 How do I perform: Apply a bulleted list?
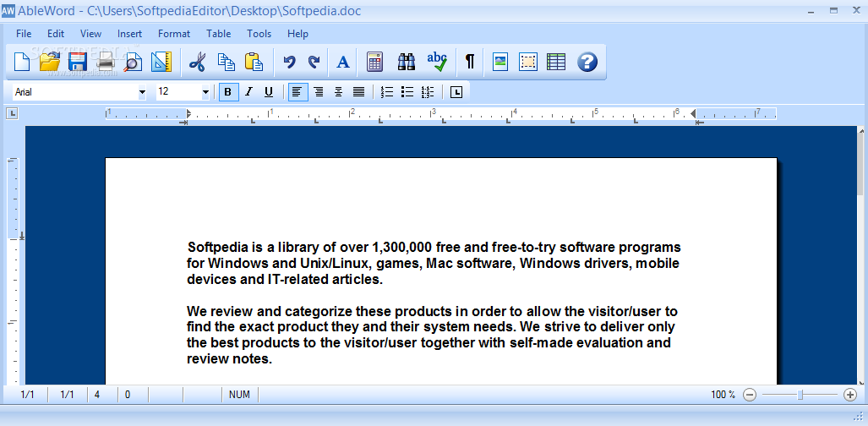(407, 92)
